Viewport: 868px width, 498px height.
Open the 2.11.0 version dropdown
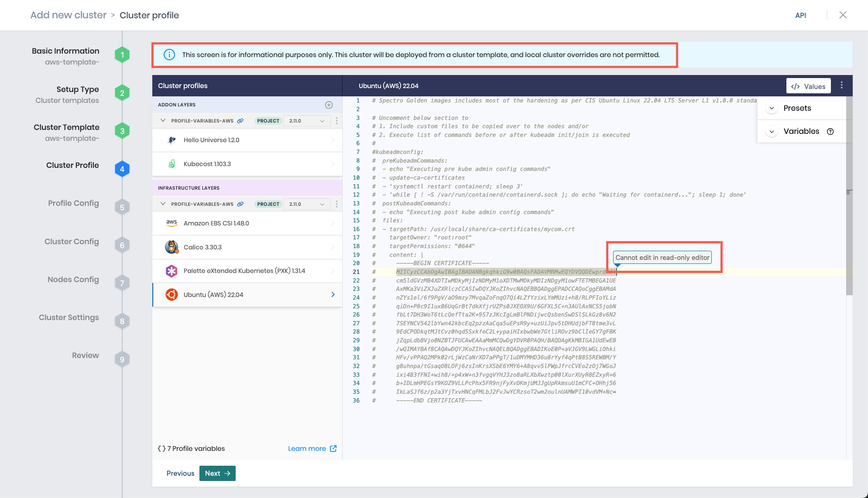(307, 120)
